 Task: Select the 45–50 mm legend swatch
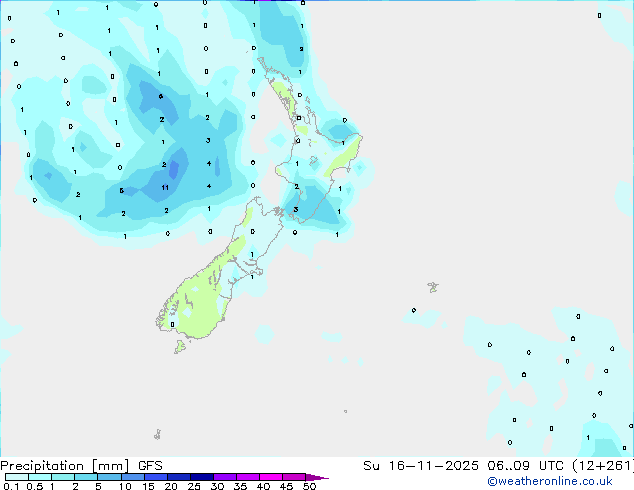click(294, 477)
